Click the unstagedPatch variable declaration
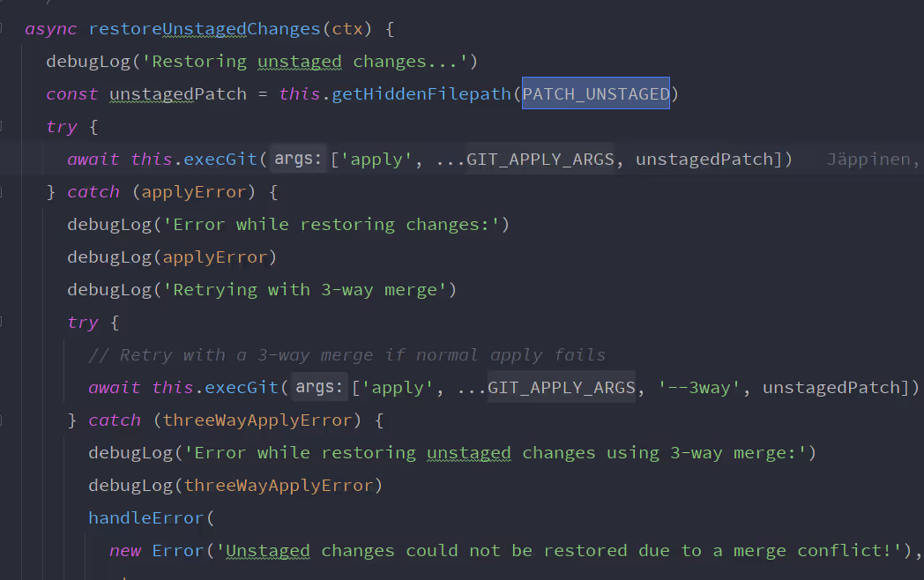The height and width of the screenshot is (580, 924). click(x=178, y=94)
